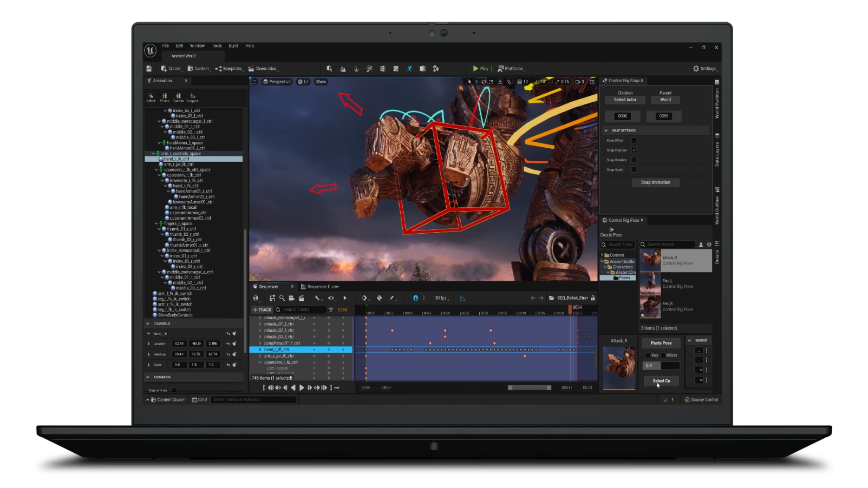Toggle the Sequencer view eye options

[x=331, y=298]
